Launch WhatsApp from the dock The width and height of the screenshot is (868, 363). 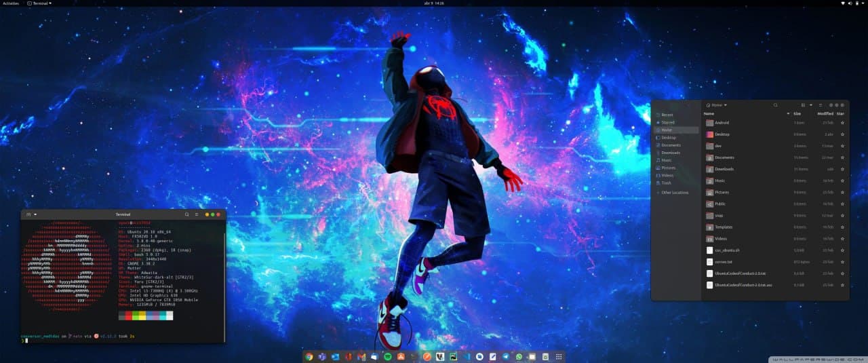point(519,357)
